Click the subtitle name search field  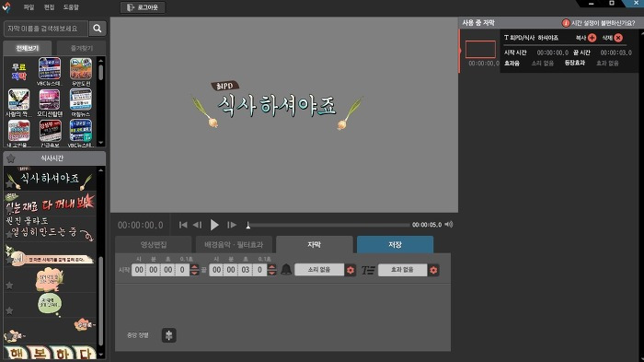tap(46, 29)
